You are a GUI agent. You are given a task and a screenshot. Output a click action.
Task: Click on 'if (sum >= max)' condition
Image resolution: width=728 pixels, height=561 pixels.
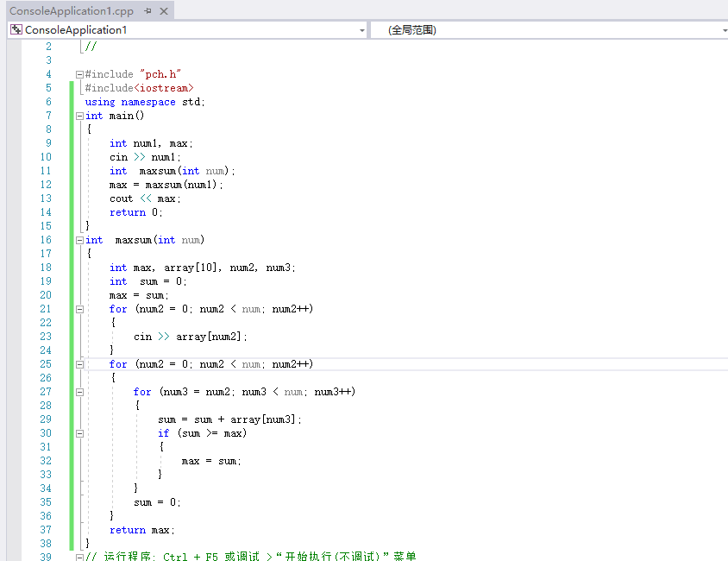coord(203,433)
